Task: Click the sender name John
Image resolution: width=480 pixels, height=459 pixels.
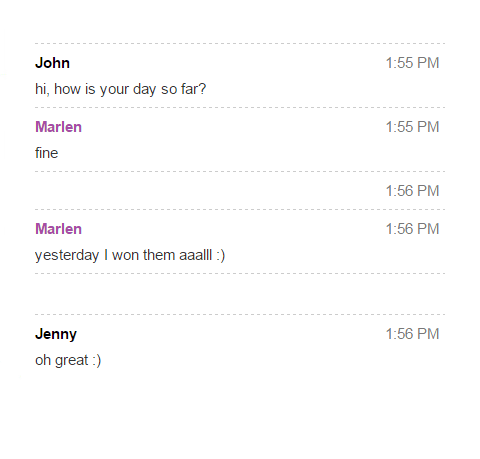Action: click(x=52, y=63)
